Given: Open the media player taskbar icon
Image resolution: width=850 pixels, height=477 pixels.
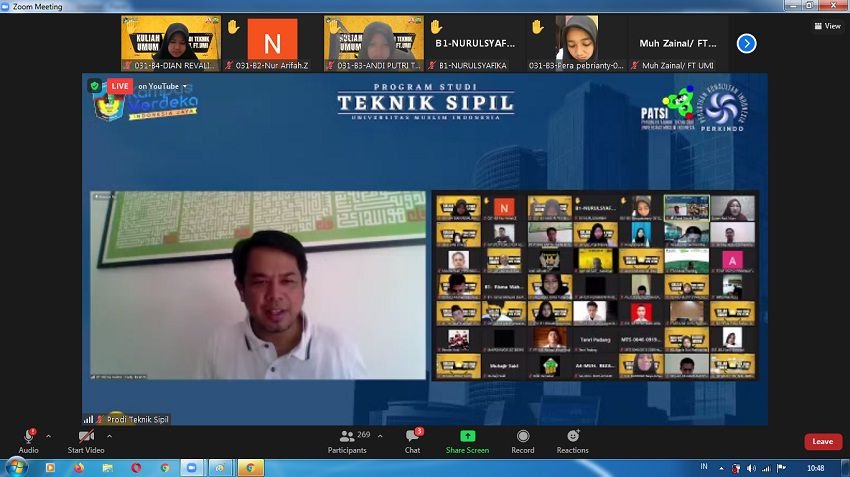Looking at the screenshot, I should pyautogui.click(x=50, y=467).
